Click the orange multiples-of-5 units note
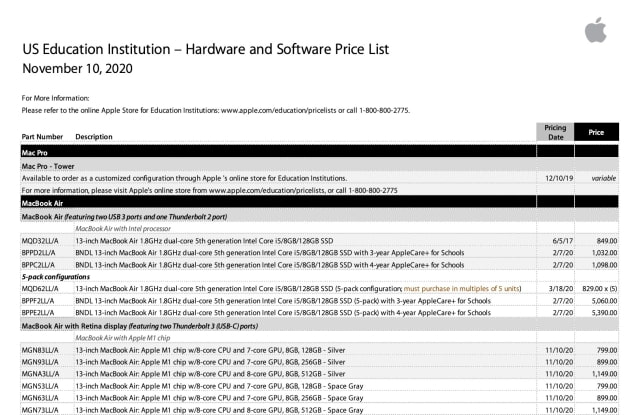Viewport: 640px width, 415px height. 462,289
